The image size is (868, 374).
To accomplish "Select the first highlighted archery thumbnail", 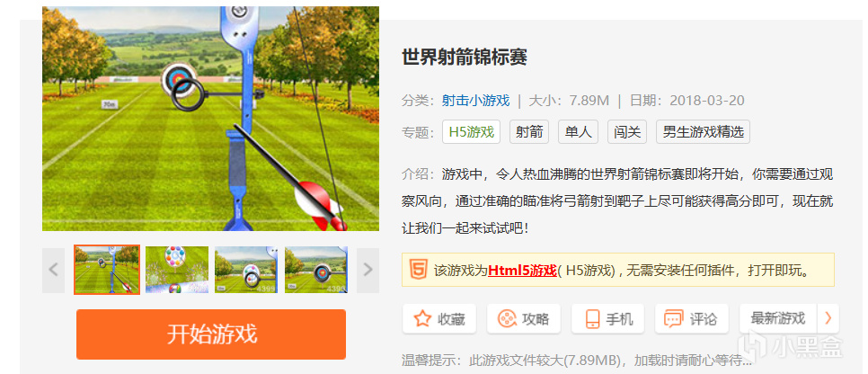I will [107, 270].
